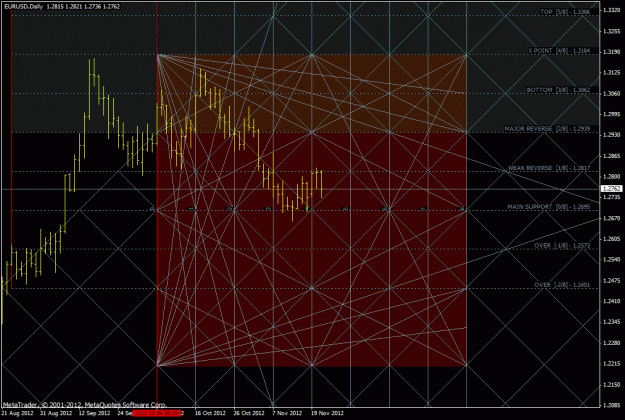
Task: Click the 1.2280 price scale value
Action: [611, 343]
